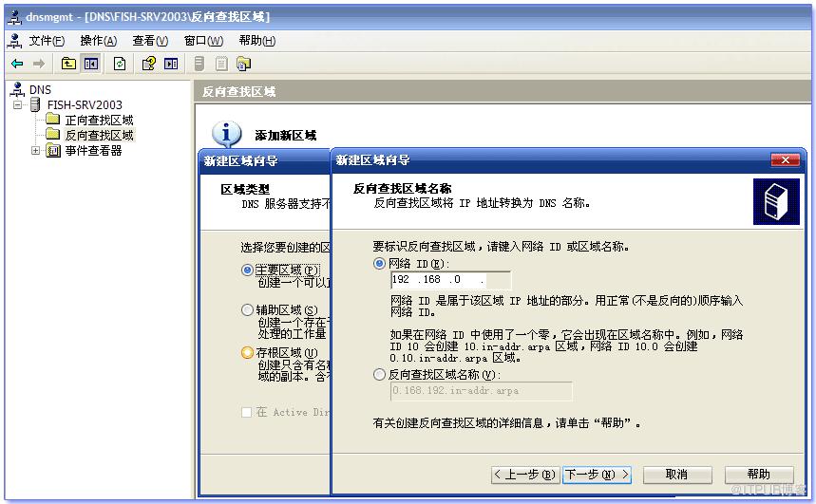This screenshot has height=504, width=816.
Task: Select the 反向查找区域名称(V) radio button
Action: [379, 375]
